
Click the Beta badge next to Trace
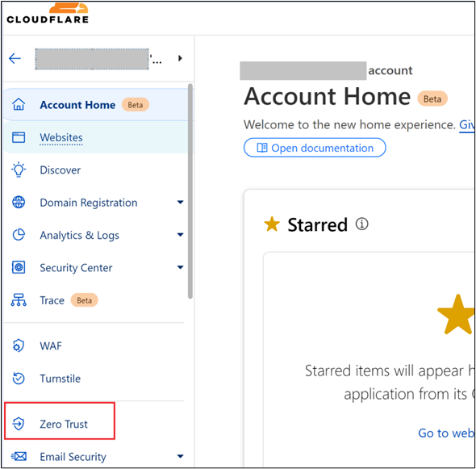point(85,300)
